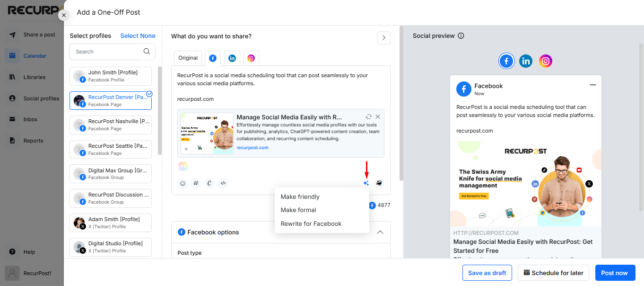Show the Instagram social preview
Screen dimensions: 644x286
click(x=546, y=61)
